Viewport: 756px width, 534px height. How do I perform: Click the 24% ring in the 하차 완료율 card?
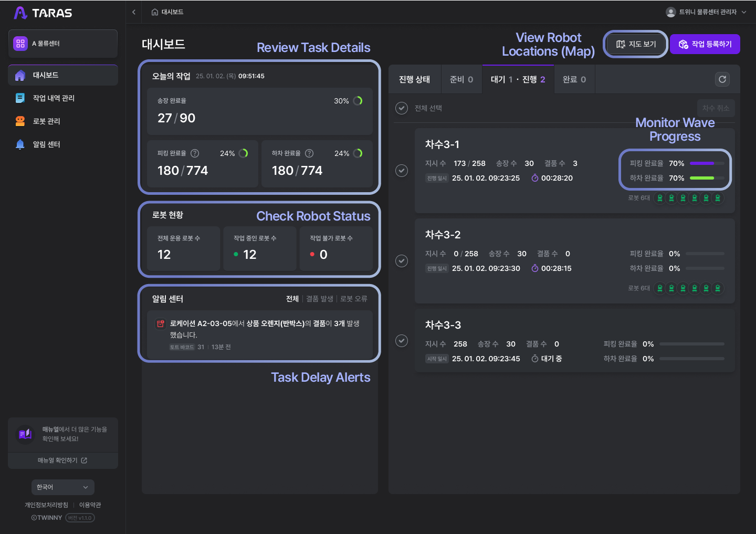pyautogui.click(x=358, y=153)
